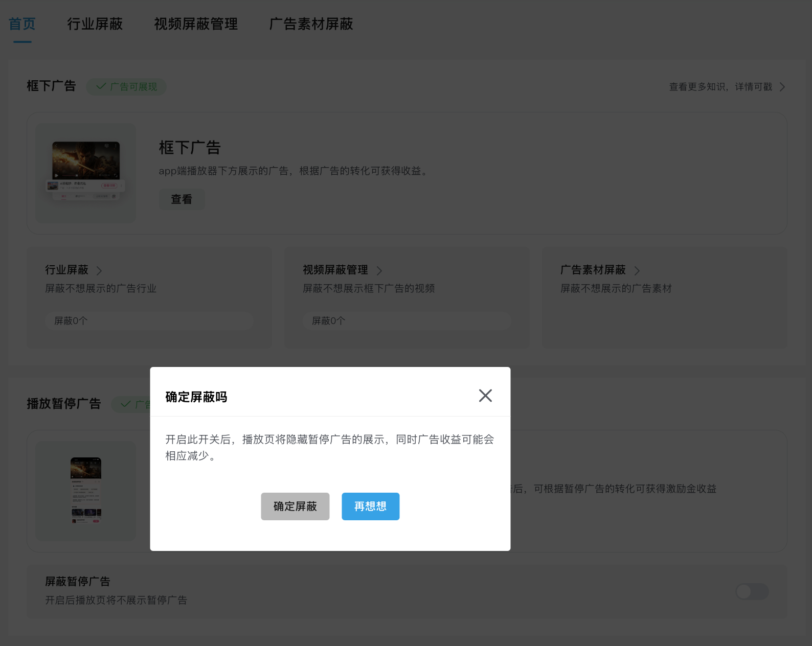The image size is (812, 646).
Task: Expand the 广告素材屏蔽 card chevron
Action: (637, 270)
